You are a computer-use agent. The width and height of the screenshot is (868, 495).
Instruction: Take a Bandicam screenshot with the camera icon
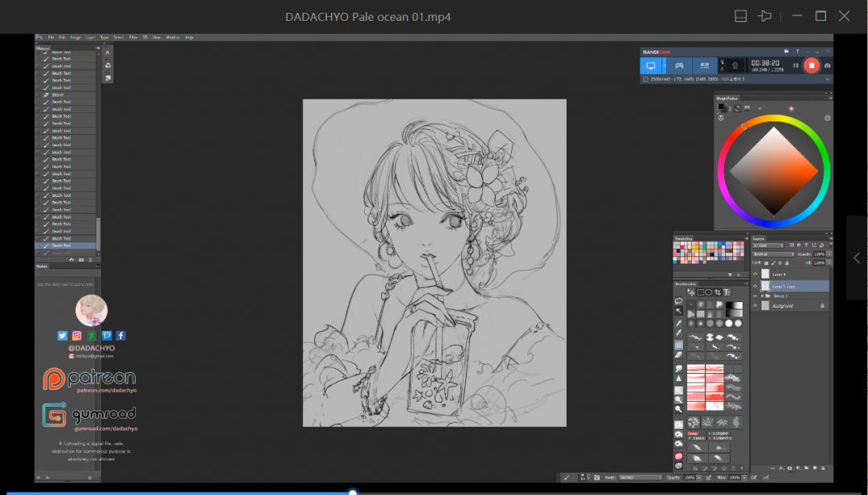click(827, 65)
